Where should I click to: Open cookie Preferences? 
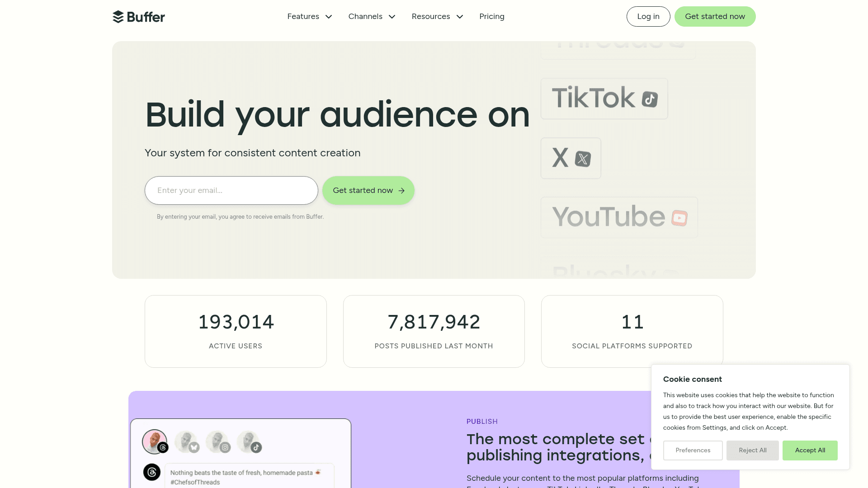(693, 450)
